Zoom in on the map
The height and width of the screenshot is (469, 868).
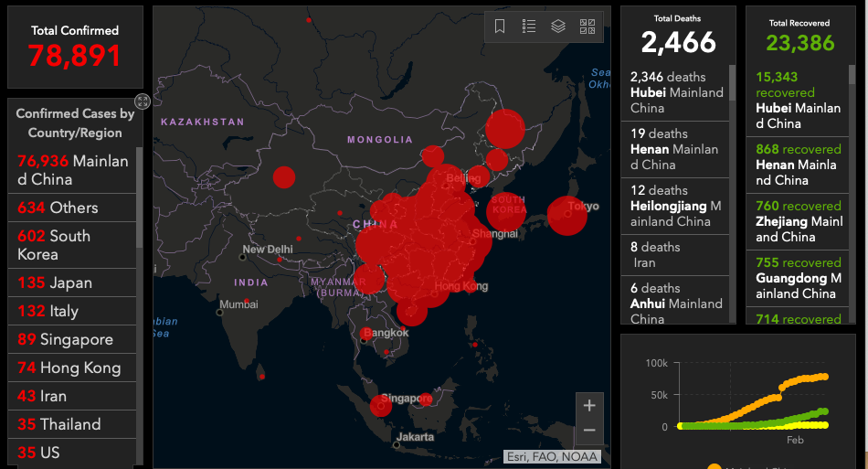click(x=589, y=405)
